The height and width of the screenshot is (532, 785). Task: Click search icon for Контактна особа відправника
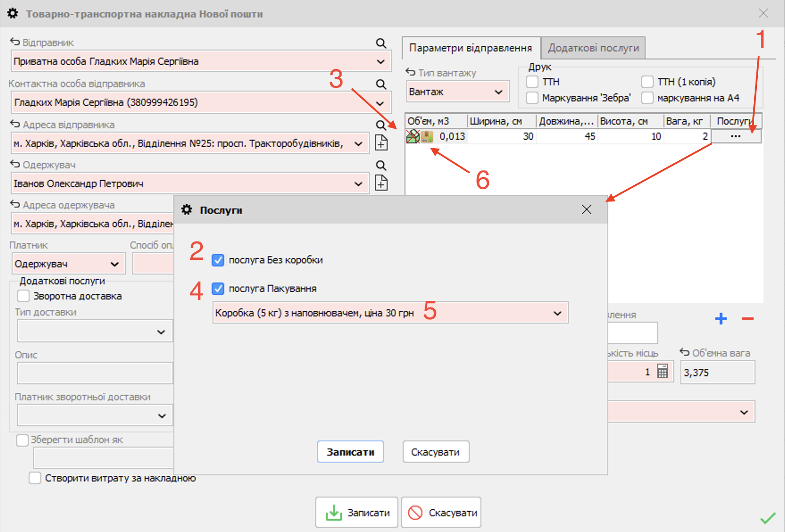coord(380,84)
